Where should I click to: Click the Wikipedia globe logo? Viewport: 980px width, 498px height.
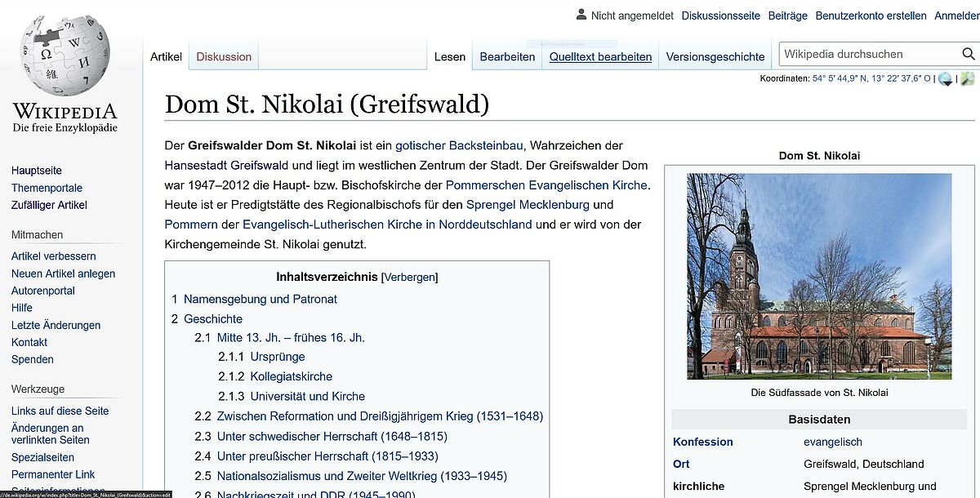click(65, 57)
